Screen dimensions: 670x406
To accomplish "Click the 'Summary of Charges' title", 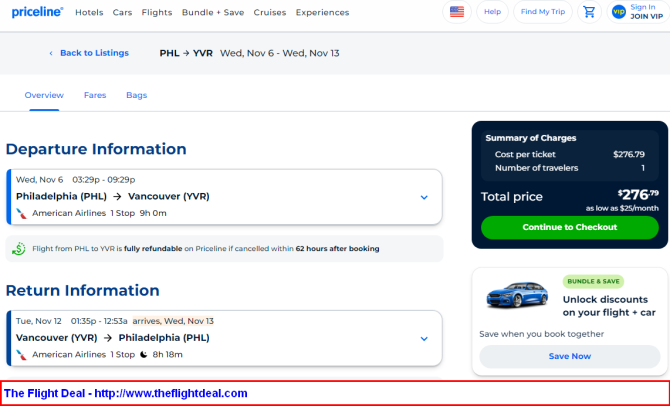I will coord(531,138).
